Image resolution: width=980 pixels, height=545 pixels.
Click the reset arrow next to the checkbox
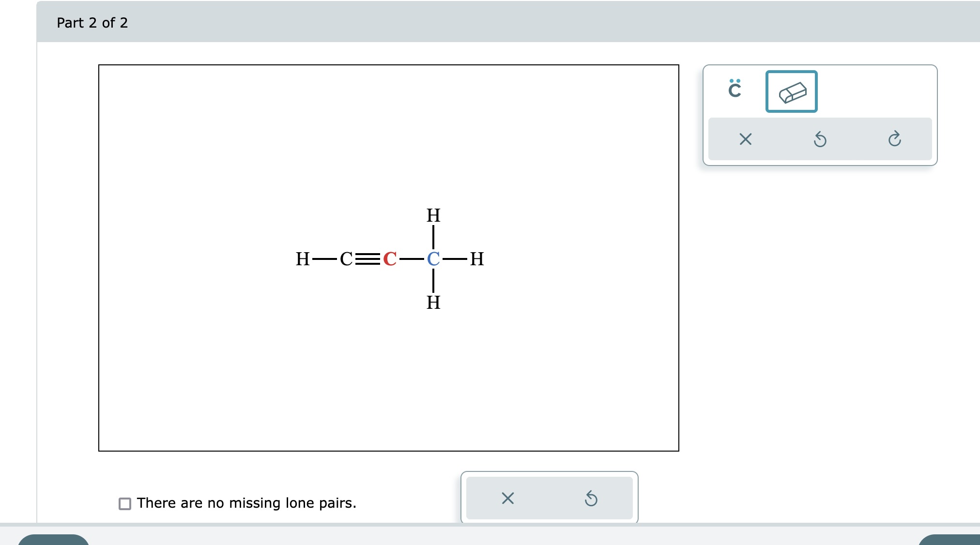[x=591, y=499]
